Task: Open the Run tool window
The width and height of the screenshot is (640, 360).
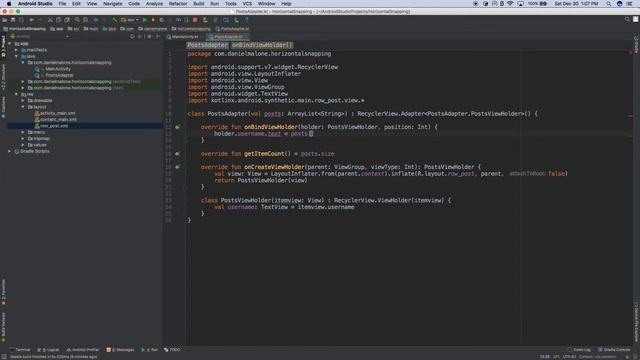Action: [149, 350]
